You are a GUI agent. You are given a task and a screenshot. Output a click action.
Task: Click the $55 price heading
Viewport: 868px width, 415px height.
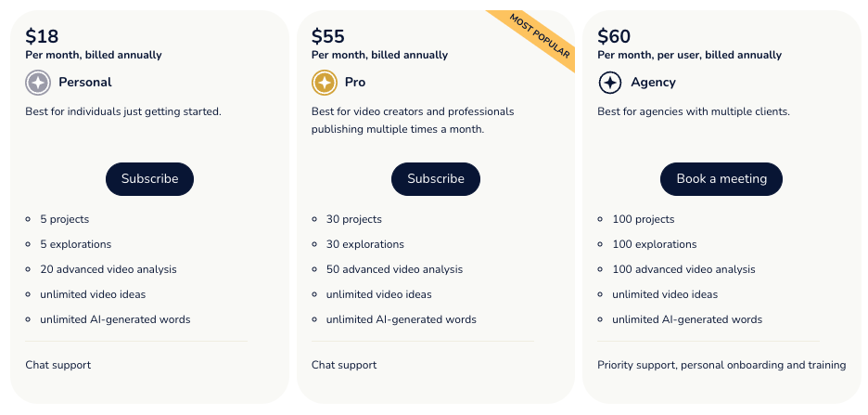(328, 36)
